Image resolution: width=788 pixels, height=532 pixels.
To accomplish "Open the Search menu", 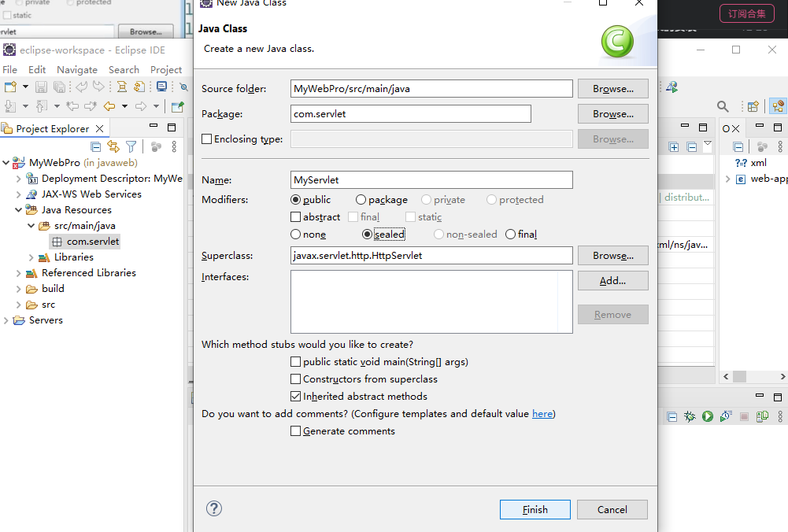I will click(124, 70).
